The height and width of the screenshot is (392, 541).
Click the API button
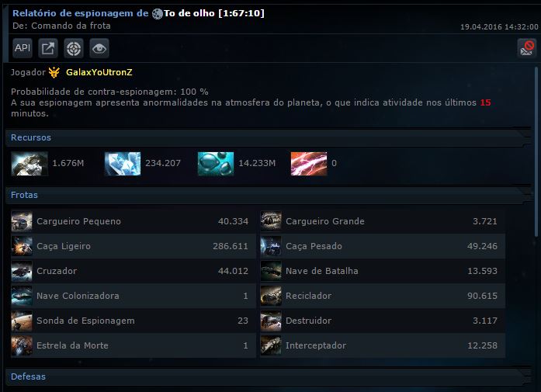click(23, 48)
